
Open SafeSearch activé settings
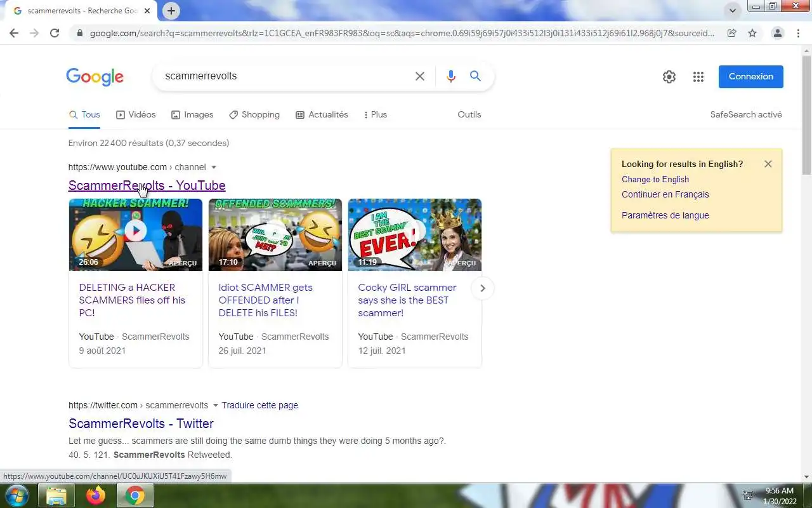pos(746,115)
